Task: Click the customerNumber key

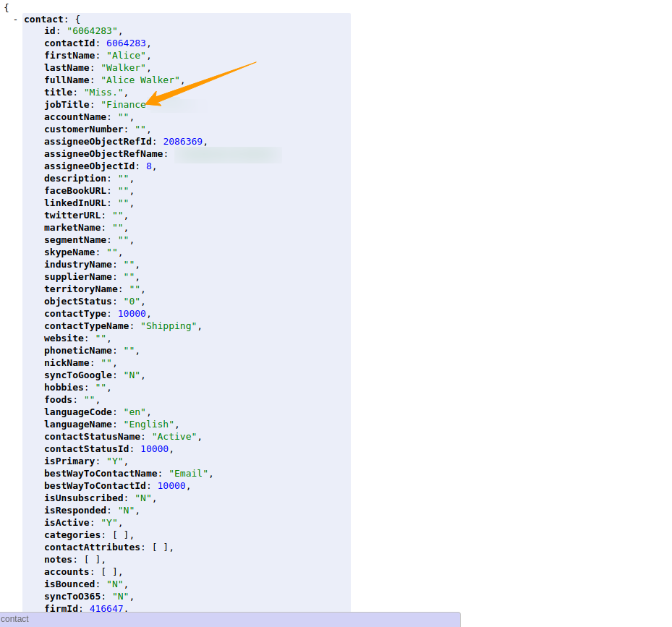Action: 84,129
